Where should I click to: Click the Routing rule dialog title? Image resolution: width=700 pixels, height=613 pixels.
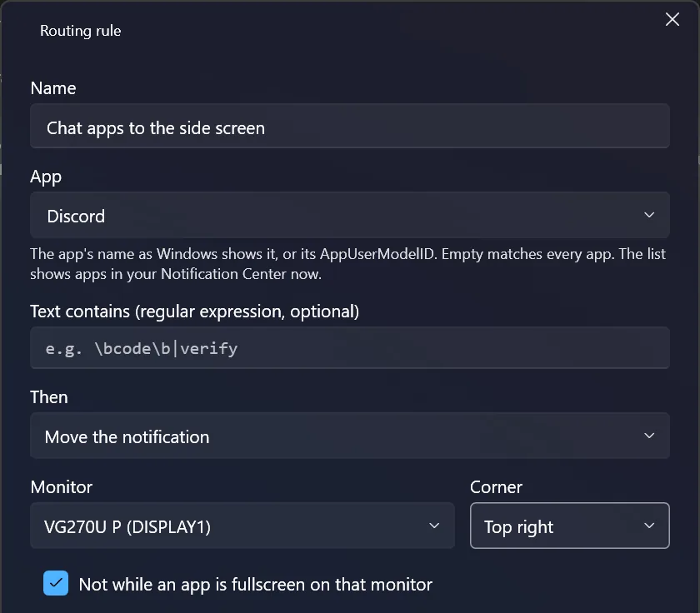point(80,31)
